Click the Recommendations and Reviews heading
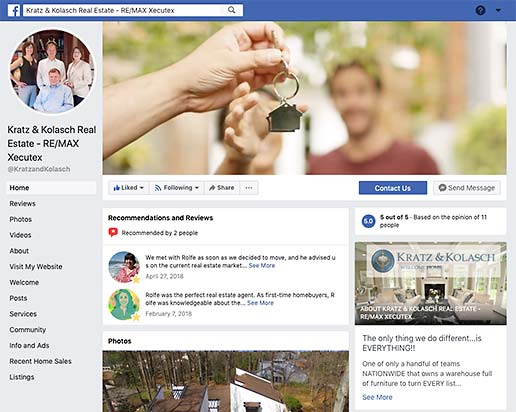The height and width of the screenshot is (412, 516). tap(160, 218)
